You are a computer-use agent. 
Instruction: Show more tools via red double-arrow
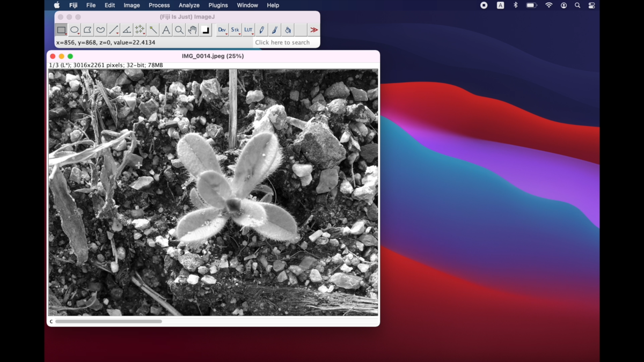click(314, 30)
